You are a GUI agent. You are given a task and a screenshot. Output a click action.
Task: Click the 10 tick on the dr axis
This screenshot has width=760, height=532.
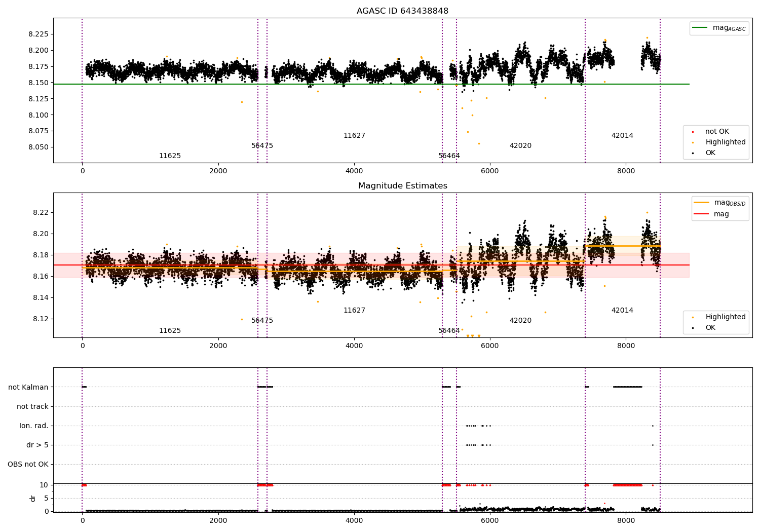tap(44, 485)
